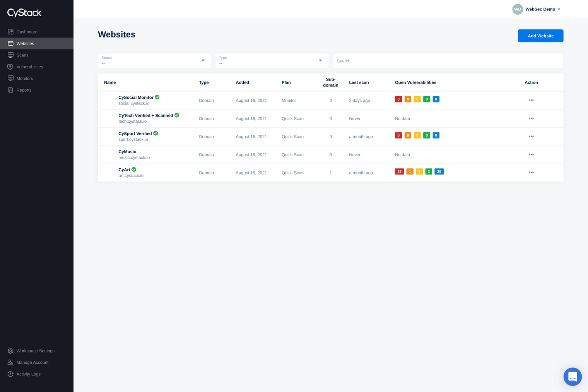
Task: Click the Scans monitor icon in sidebar
Action: click(x=10, y=55)
